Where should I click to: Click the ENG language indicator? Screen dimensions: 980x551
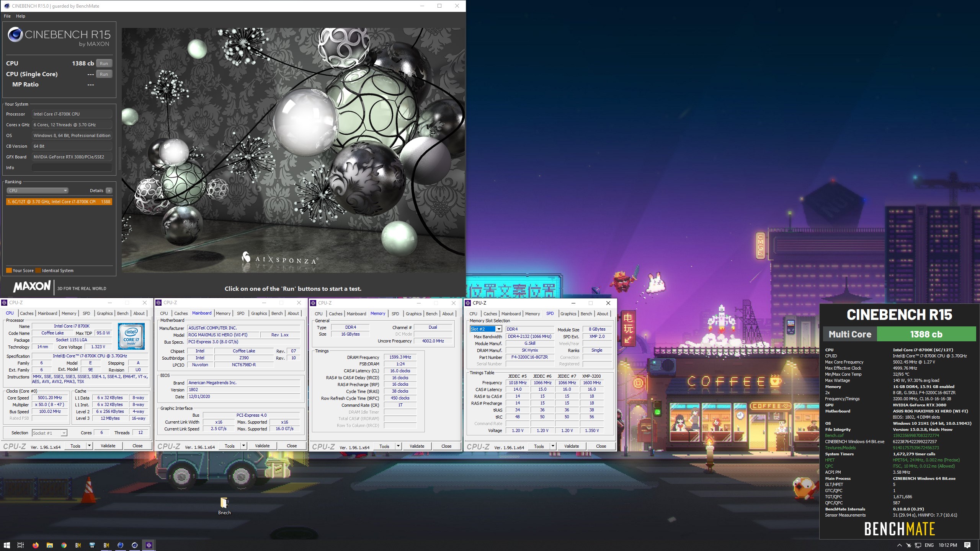[x=929, y=545]
